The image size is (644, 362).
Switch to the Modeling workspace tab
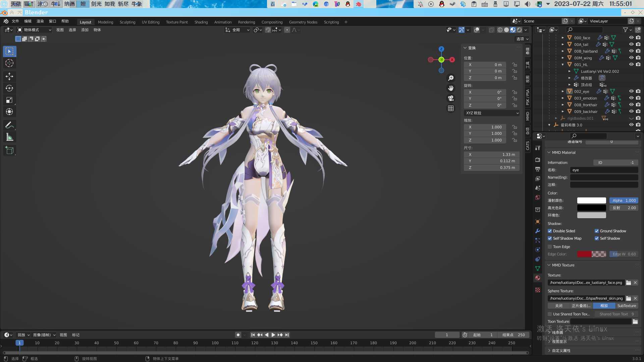(105, 22)
